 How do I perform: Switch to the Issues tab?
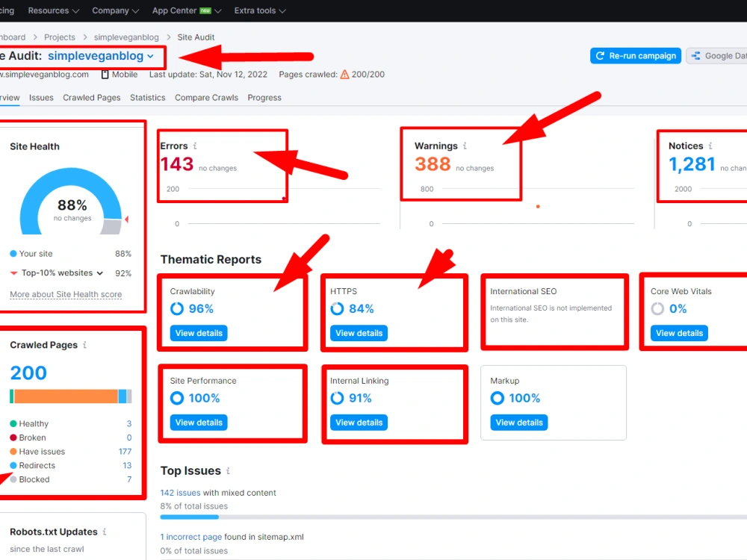[x=41, y=98]
